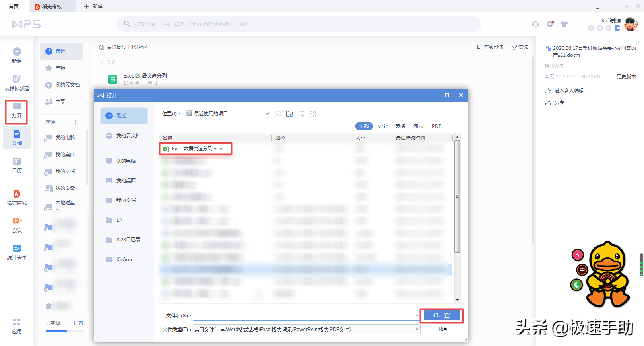Click 进入多人编辑 in right panel
This screenshot has width=644, height=346.
click(565, 91)
